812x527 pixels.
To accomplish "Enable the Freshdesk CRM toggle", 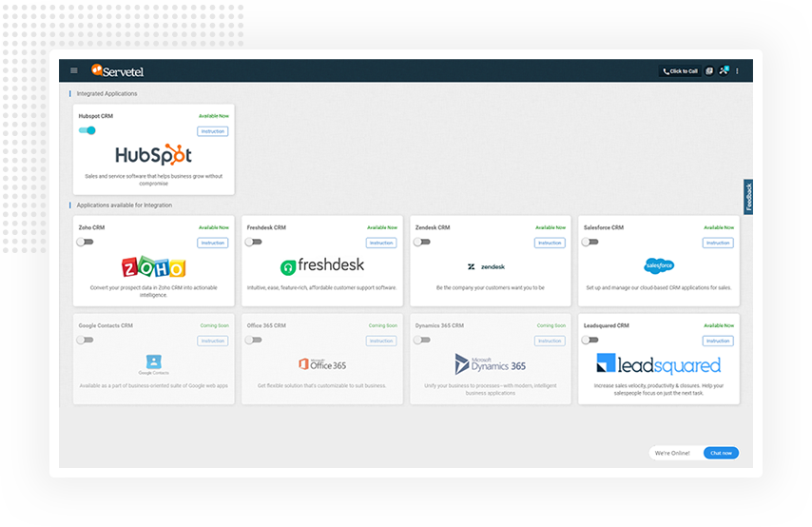I will pyautogui.click(x=253, y=242).
